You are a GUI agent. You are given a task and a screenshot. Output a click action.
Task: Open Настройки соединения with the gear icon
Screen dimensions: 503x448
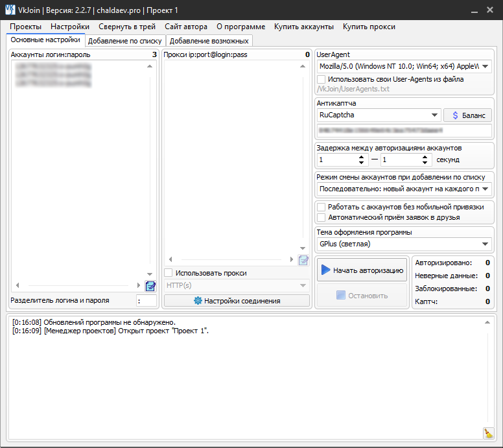coord(237,301)
